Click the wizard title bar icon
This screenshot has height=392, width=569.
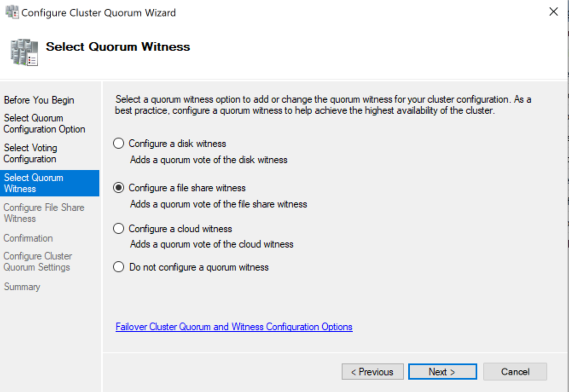pyautogui.click(x=12, y=12)
